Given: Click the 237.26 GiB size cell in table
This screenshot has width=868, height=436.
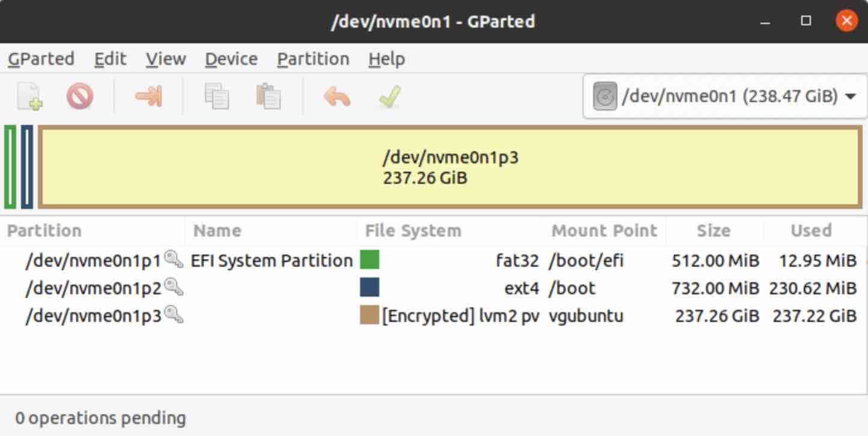Looking at the screenshot, I should click(x=717, y=316).
